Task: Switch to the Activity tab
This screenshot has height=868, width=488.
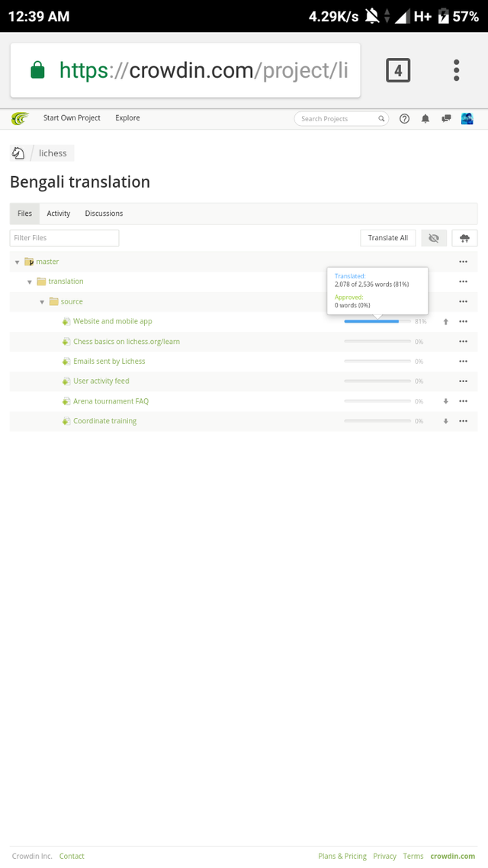Action: tap(58, 214)
